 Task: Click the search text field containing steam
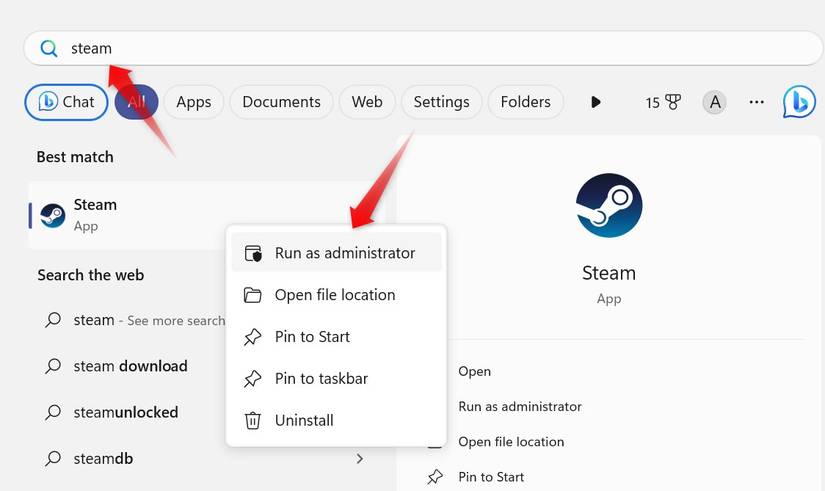pos(422,48)
